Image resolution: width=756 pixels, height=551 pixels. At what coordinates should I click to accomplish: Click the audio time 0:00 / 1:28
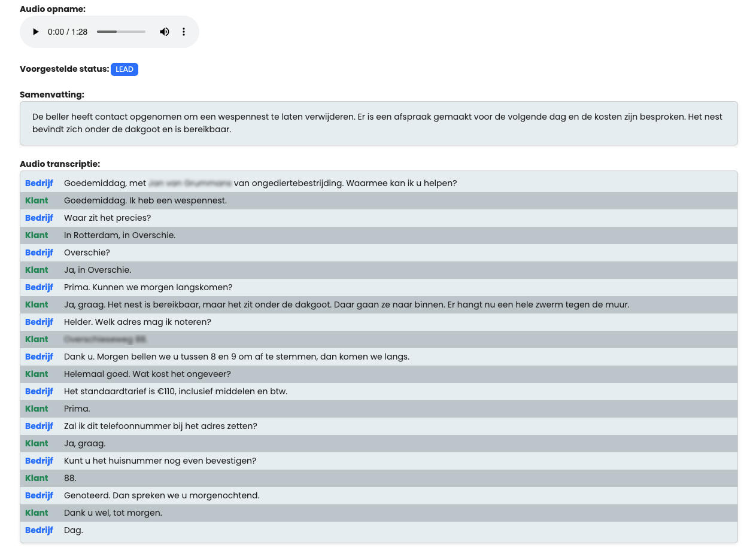[x=68, y=32]
